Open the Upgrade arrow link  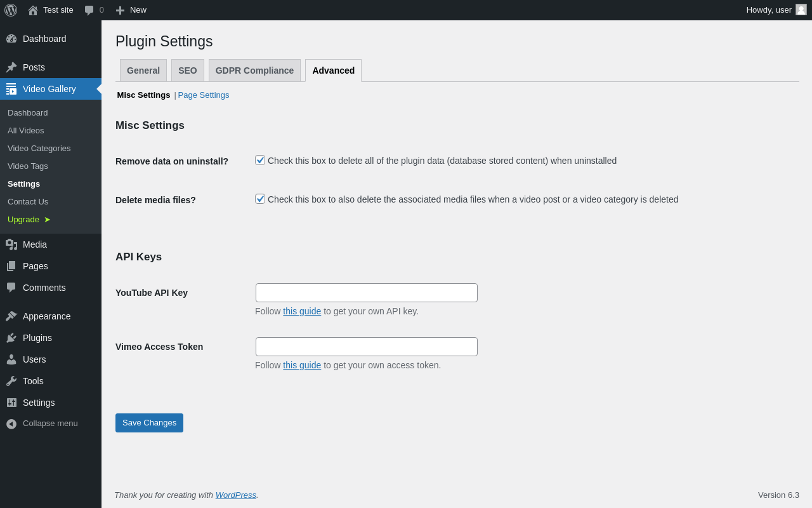tap(29, 219)
